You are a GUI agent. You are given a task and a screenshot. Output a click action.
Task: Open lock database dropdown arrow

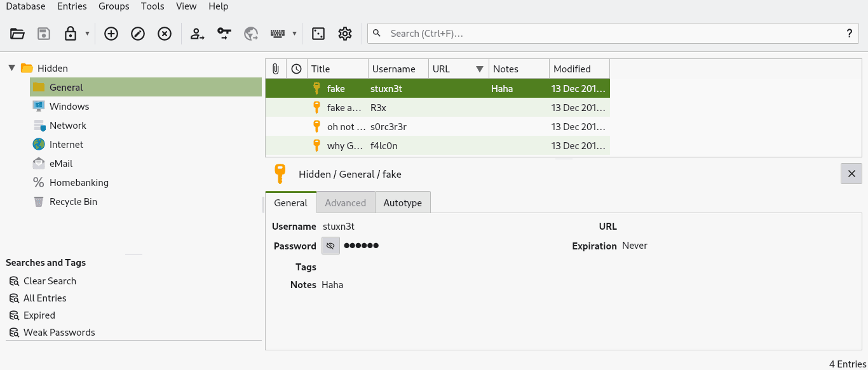point(87,34)
